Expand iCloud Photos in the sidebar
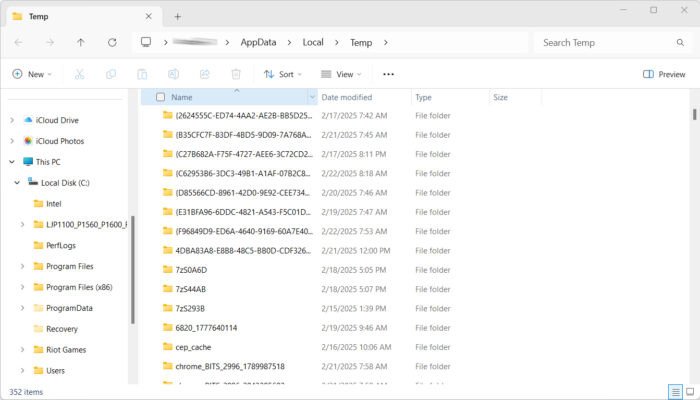700x400 pixels. tap(12, 141)
